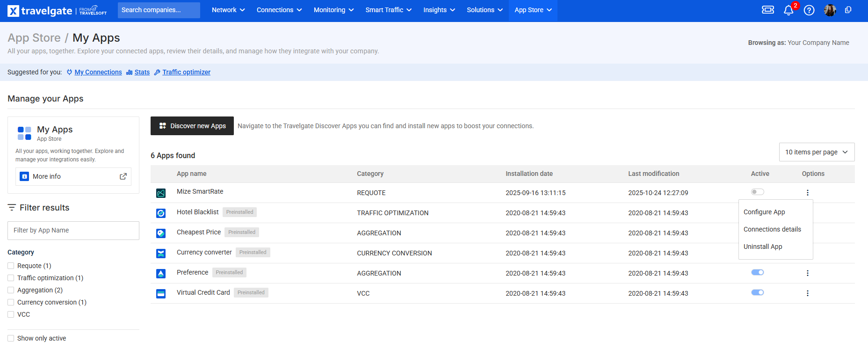Click the Last modification column header

coord(654,174)
